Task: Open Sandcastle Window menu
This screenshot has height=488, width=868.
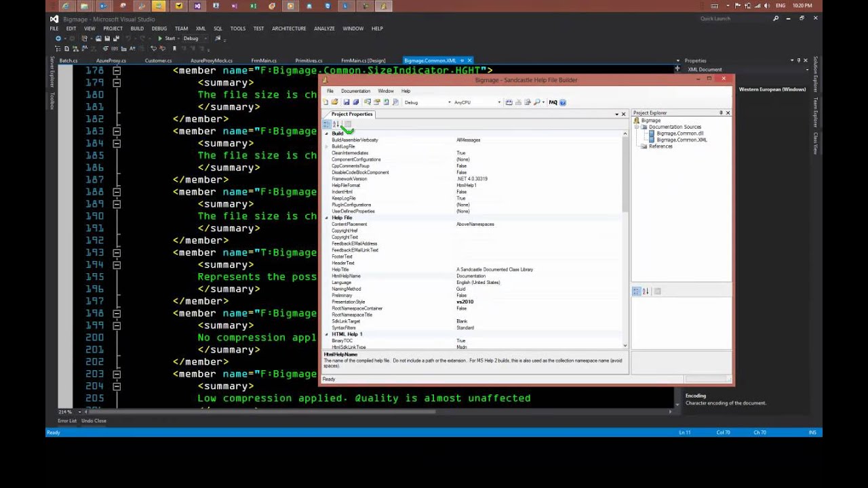Action: tap(385, 91)
